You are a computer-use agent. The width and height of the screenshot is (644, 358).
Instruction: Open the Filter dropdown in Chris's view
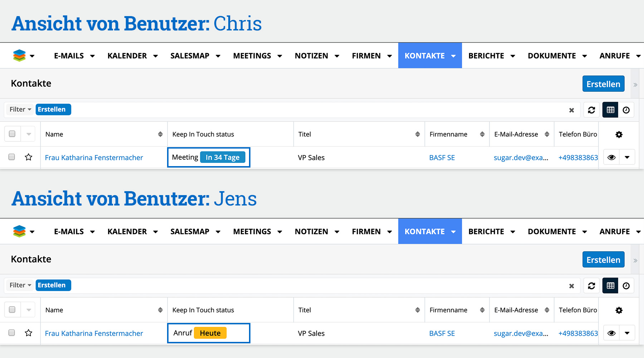coord(20,110)
